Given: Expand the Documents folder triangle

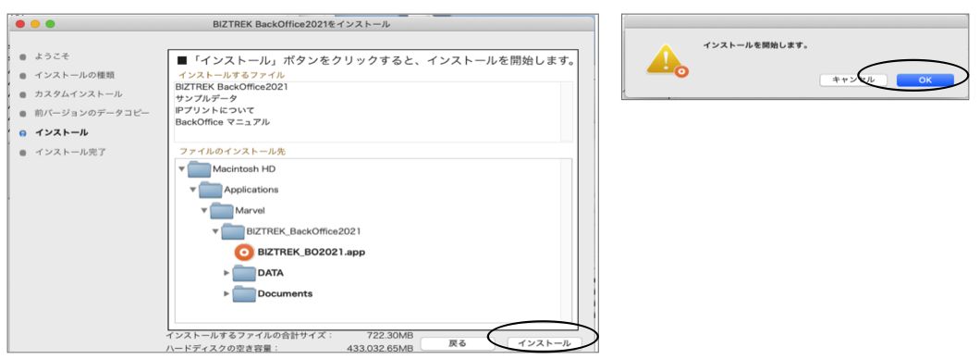Looking at the screenshot, I should [x=227, y=294].
